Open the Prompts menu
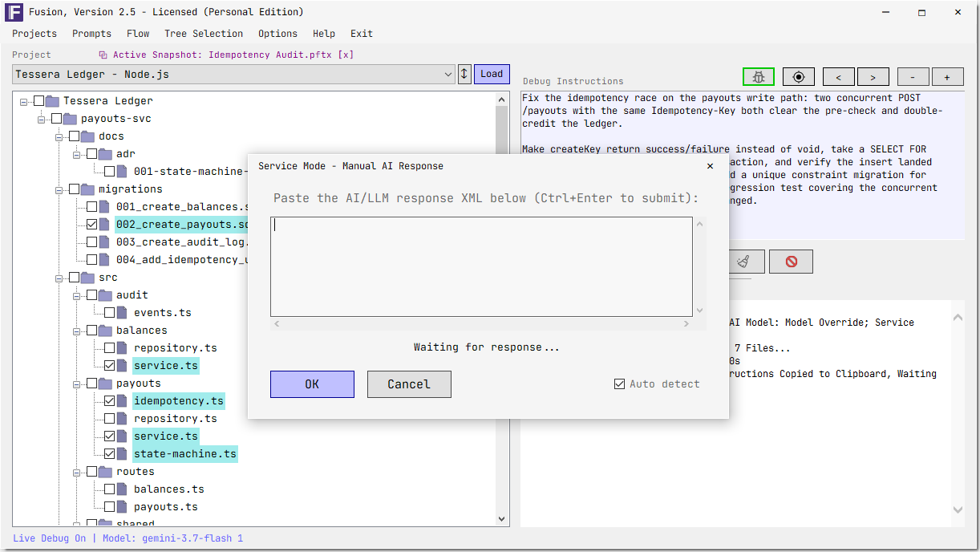The image size is (980, 552). (91, 34)
